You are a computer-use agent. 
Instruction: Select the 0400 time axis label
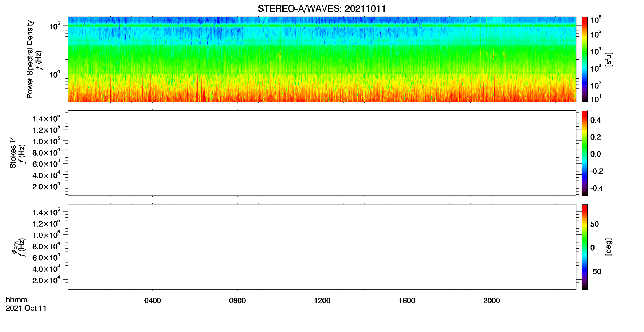[x=153, y=301]
